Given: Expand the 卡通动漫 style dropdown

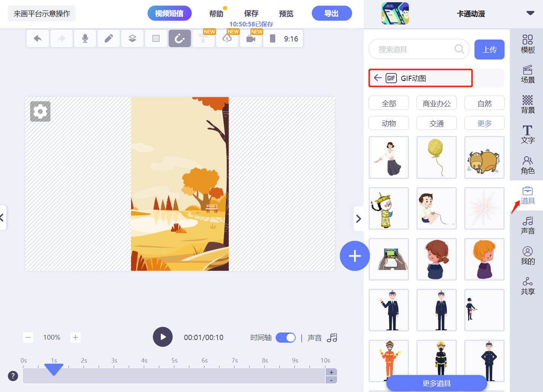Looking at the screenshot, I should [530, 14].
